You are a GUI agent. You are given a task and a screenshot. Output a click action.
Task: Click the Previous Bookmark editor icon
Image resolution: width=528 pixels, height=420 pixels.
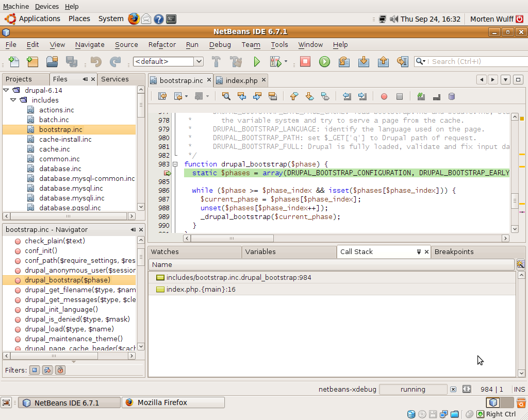(294, 96)
